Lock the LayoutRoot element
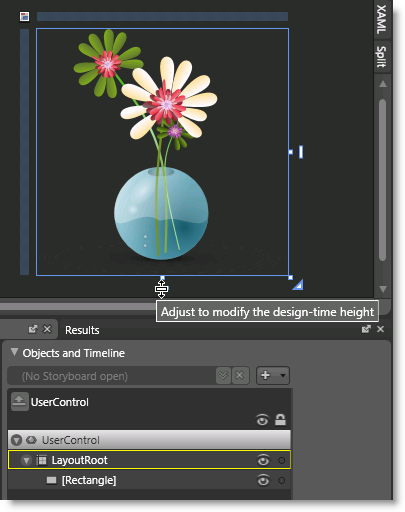Screen dimensions: 405x512 tap(282, 460)
